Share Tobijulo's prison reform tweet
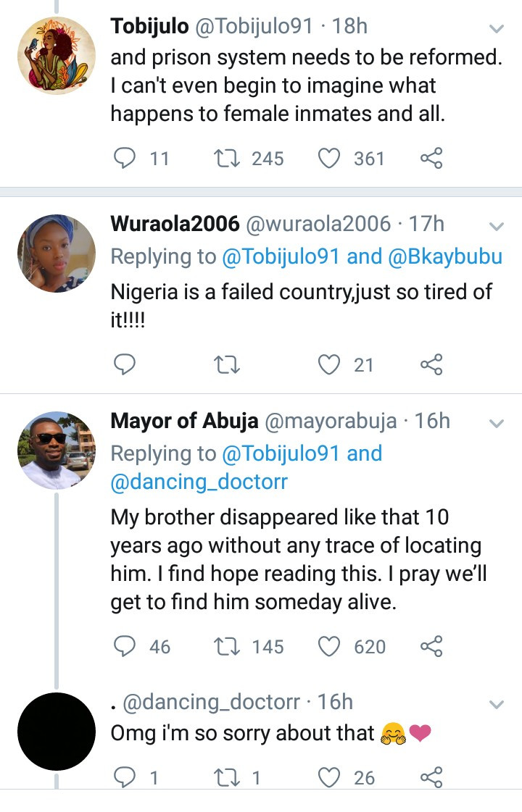This screenshot has height=812, width=522. coord(431,158)
